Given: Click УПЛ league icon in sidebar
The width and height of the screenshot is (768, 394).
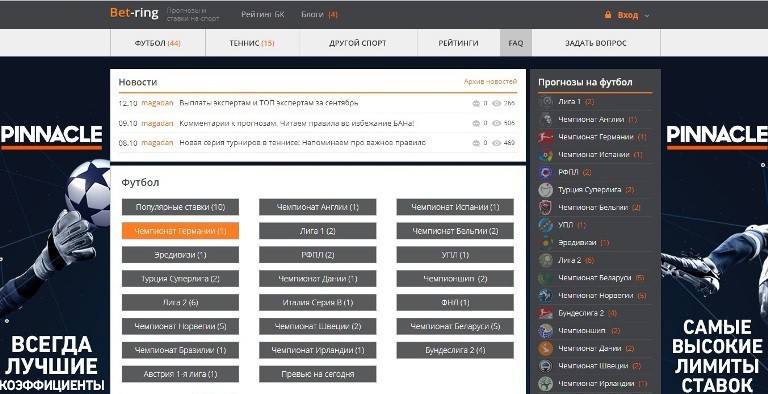Looking at the screenshot, I should 546,225.
